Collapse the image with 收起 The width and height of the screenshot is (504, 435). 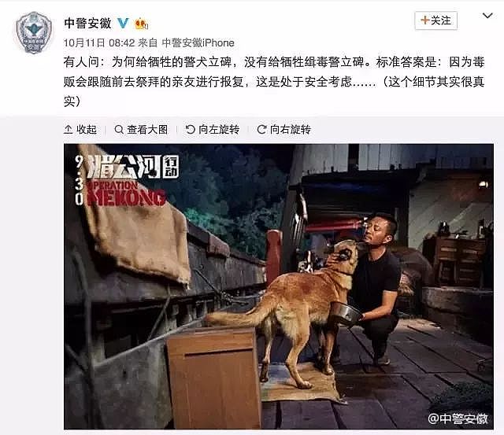pyautogui.click(x=80, y=129)
